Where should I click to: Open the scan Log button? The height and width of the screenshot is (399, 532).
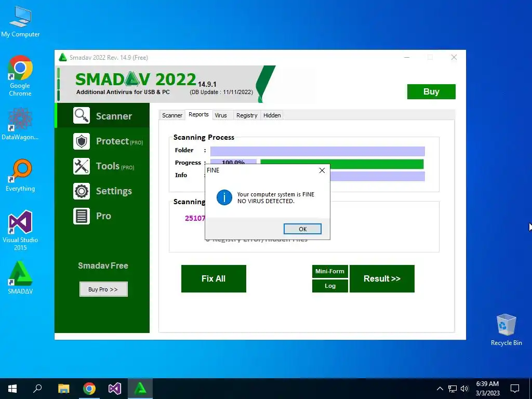(330, 286)
